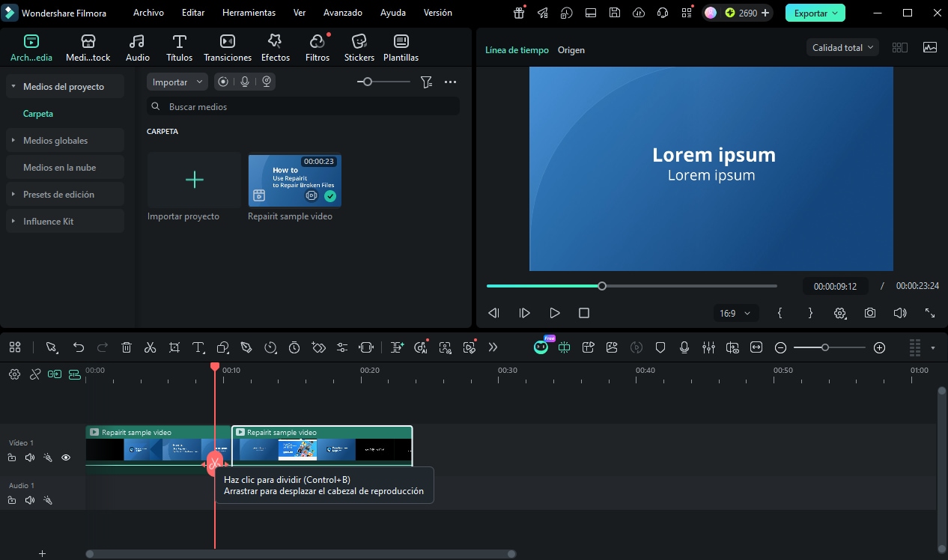
Task: Click the text tool in timeline toolbar
Action: click(x=198, y=347)
